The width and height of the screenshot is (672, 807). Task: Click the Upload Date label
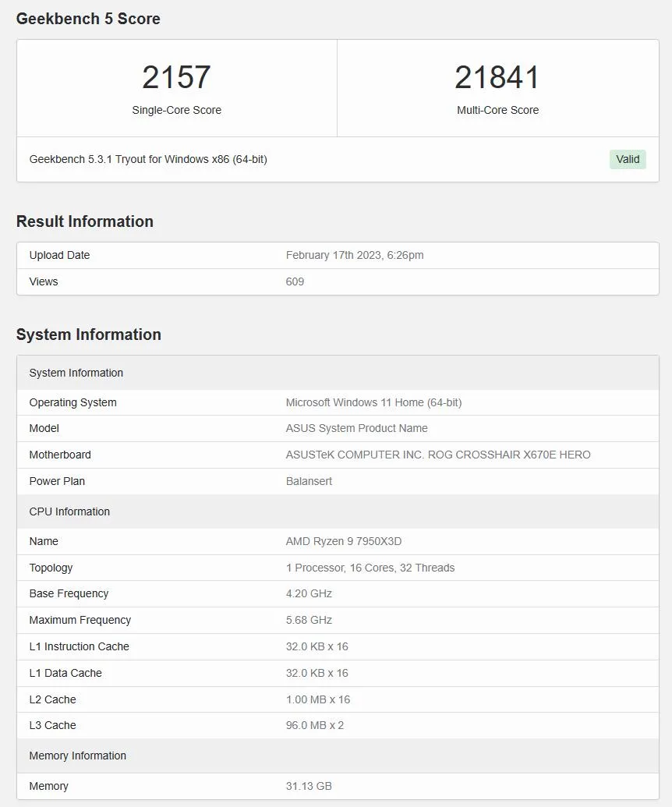point(59,255)
